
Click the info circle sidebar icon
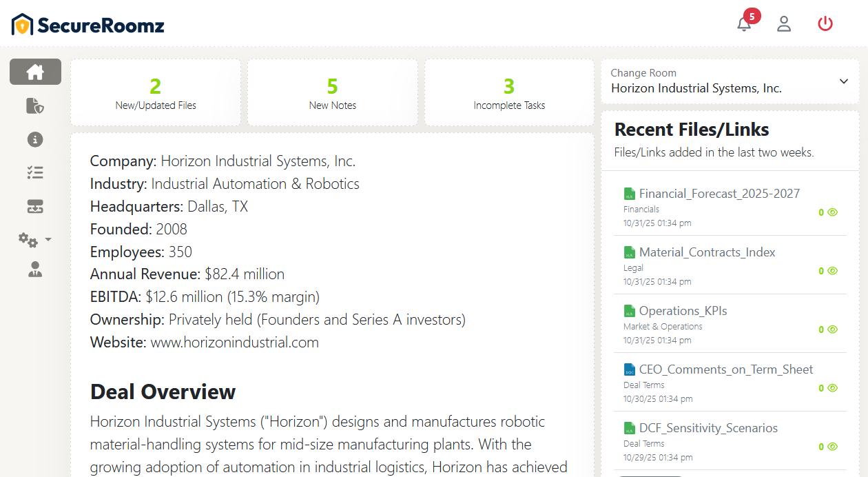[35, 139]
